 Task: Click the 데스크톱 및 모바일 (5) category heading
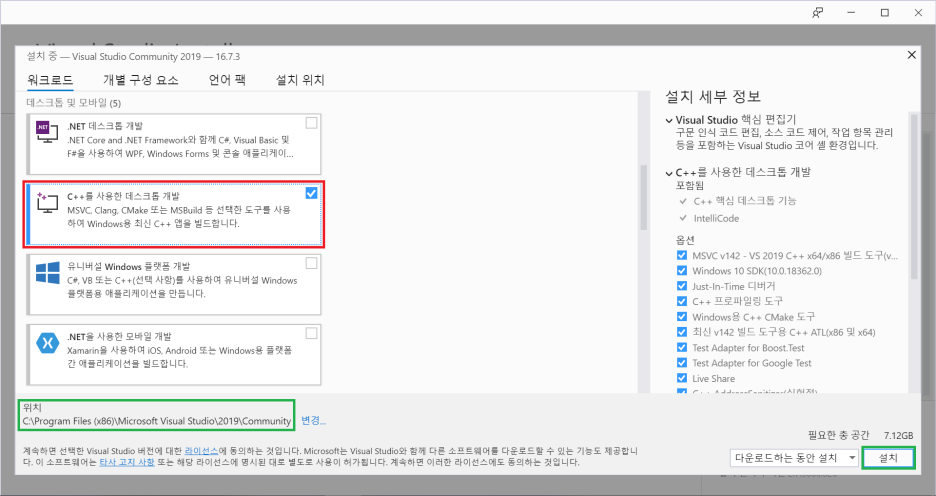74,103
